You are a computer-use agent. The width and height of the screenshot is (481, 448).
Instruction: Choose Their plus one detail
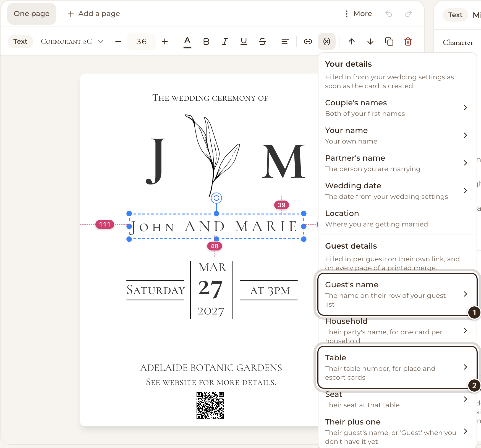pyautogui.click(x=397, y=431)
